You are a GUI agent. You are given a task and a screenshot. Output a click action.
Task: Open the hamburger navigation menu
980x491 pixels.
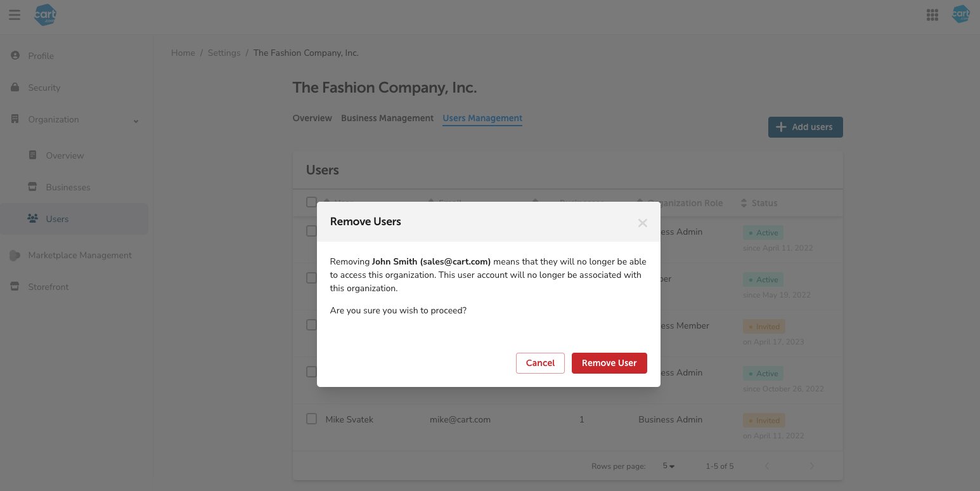point(15,15)
